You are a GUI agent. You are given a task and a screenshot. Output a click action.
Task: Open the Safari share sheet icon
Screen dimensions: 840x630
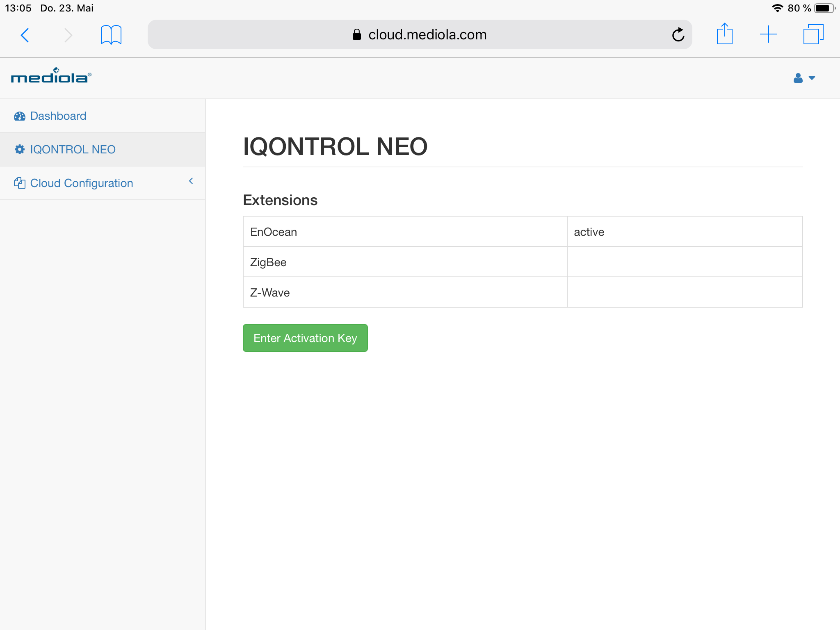click(724, 34)
